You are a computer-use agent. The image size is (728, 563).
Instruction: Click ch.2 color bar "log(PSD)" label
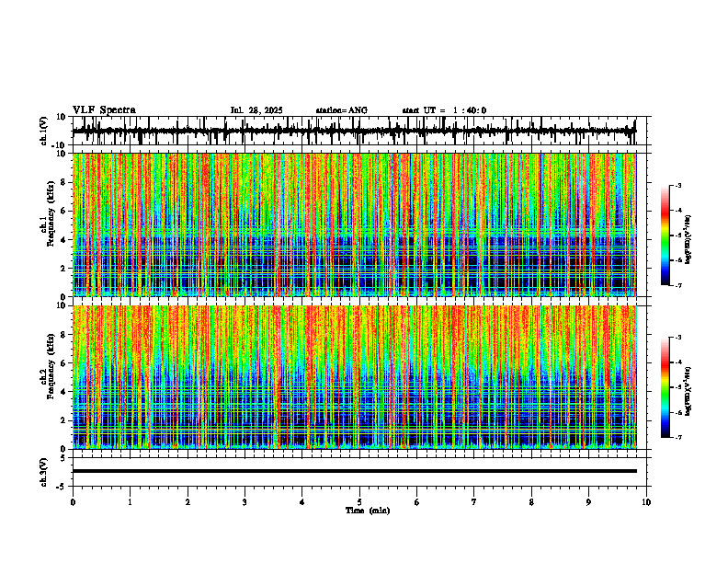[688, 391]
